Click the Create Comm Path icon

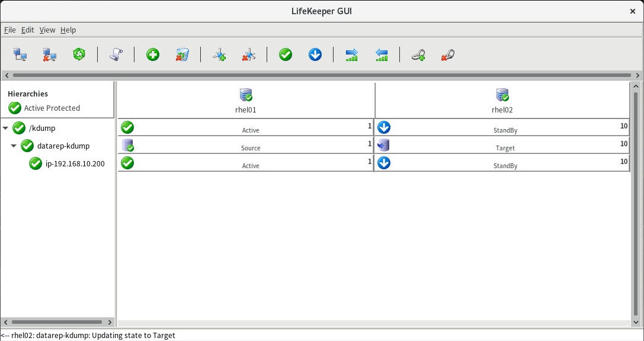[219, 55]
